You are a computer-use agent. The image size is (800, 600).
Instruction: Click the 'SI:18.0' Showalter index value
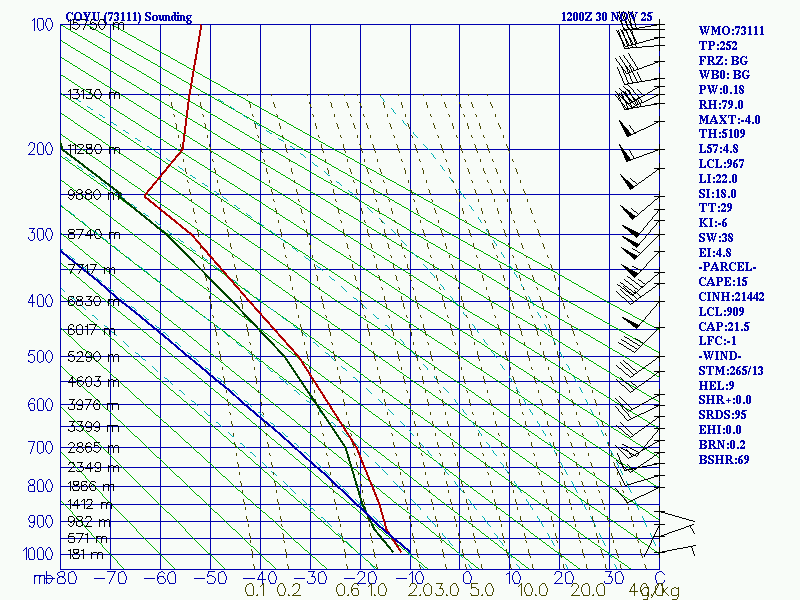pyautogui.click(x=717, y=194)
